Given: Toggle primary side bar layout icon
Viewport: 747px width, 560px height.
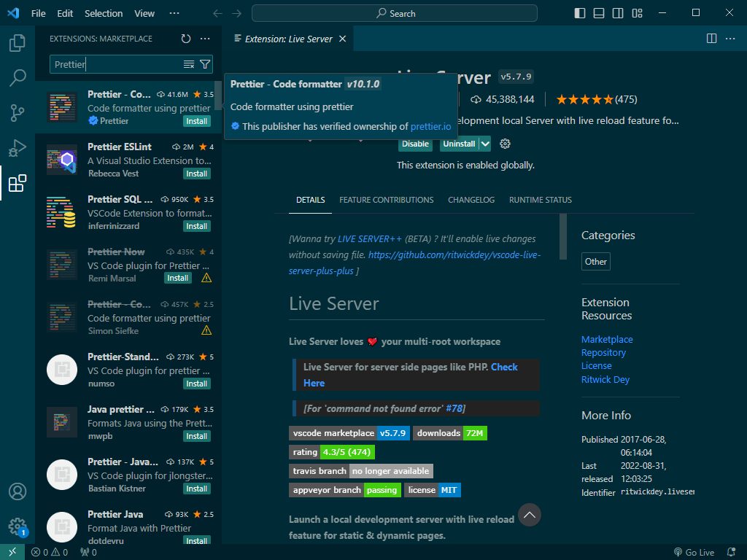Looking at the screenshot, I should click(x=580, y=13).
